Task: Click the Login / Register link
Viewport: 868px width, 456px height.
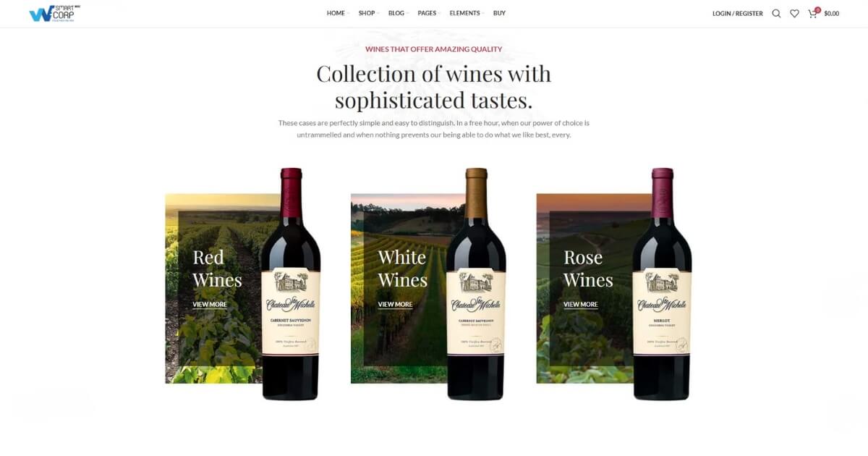Action: (x=737, y=14)
